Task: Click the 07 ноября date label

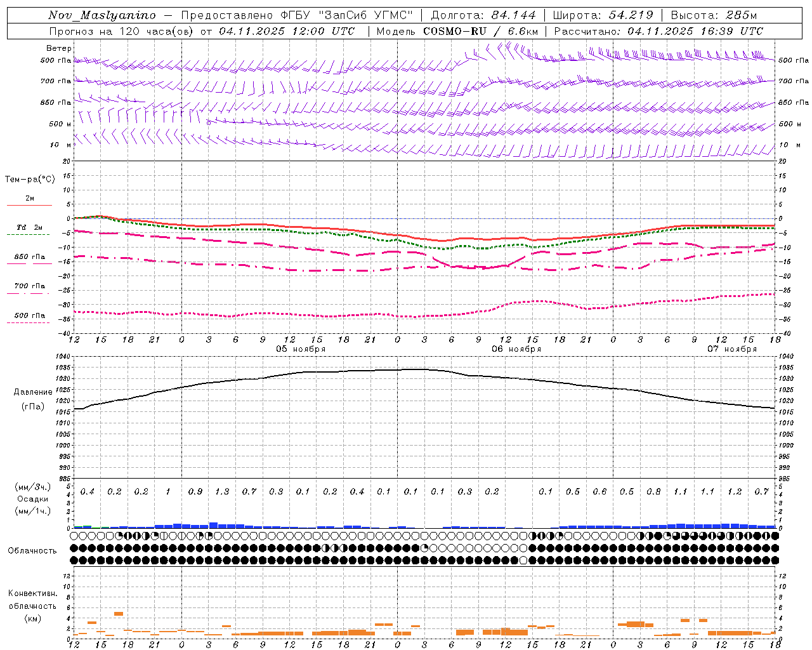Action: [732, 349]
